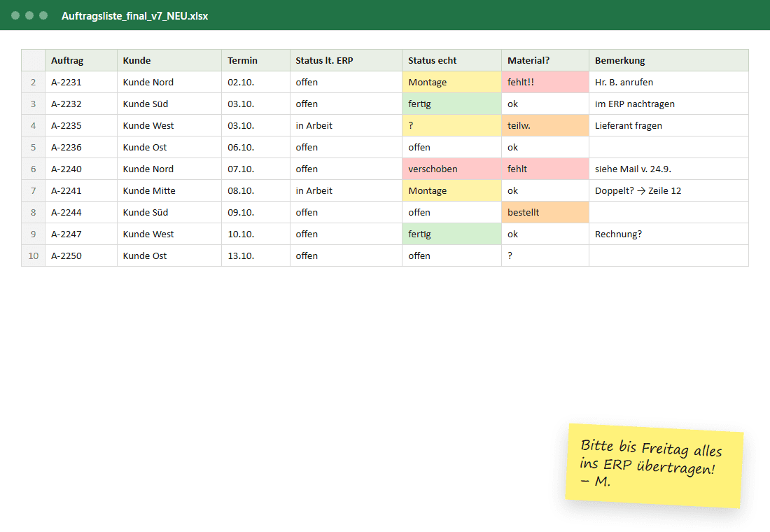
Task: Select the Bemerkung column header
Action: click(x=668, y=60)
